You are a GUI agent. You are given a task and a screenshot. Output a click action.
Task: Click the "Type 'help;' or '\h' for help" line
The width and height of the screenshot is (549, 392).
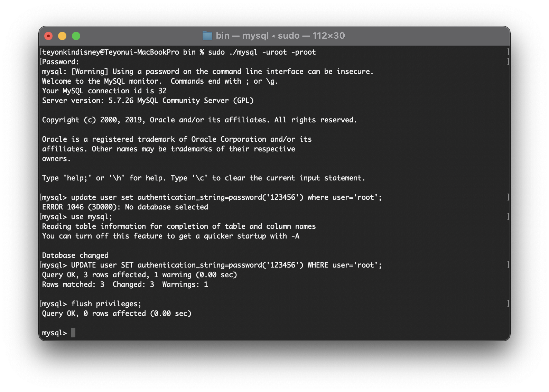[x=204, y=178]
